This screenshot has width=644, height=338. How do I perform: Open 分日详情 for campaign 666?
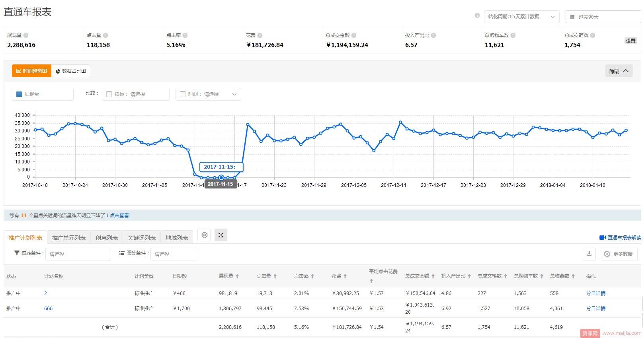coord(596,308)
